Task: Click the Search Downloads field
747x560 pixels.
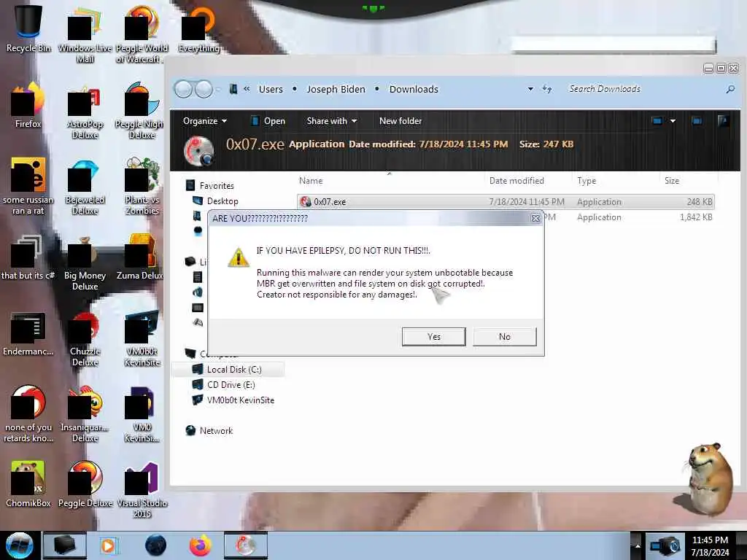Action: pyautogui.click(x=643, y=89)
